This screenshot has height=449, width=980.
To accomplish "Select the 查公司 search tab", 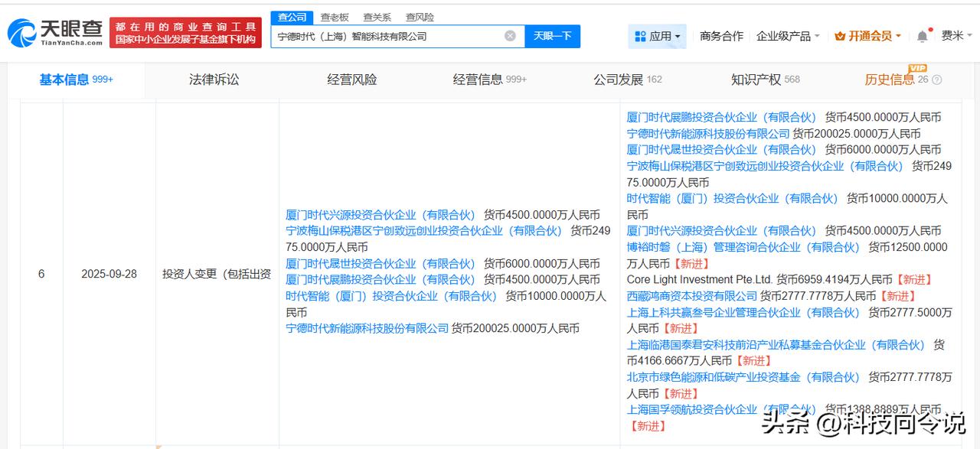I will coord(292,17).
